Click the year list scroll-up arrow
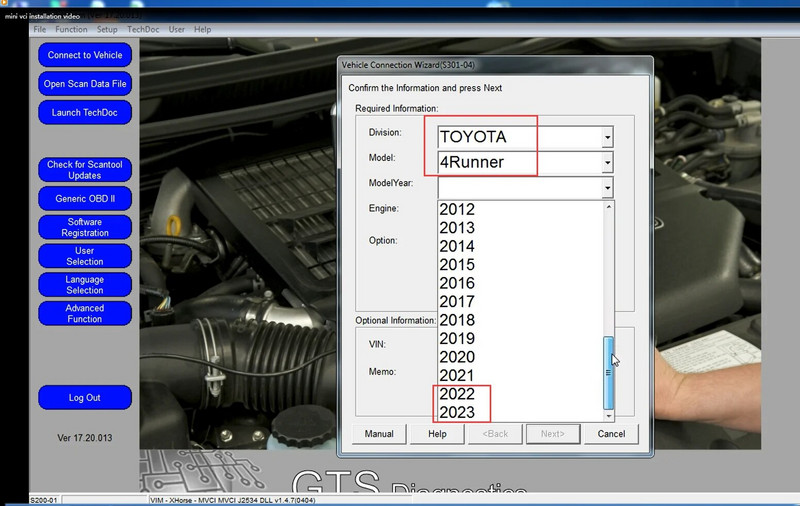The width and height of the screenshot is (800, 506). pos(608,207)
